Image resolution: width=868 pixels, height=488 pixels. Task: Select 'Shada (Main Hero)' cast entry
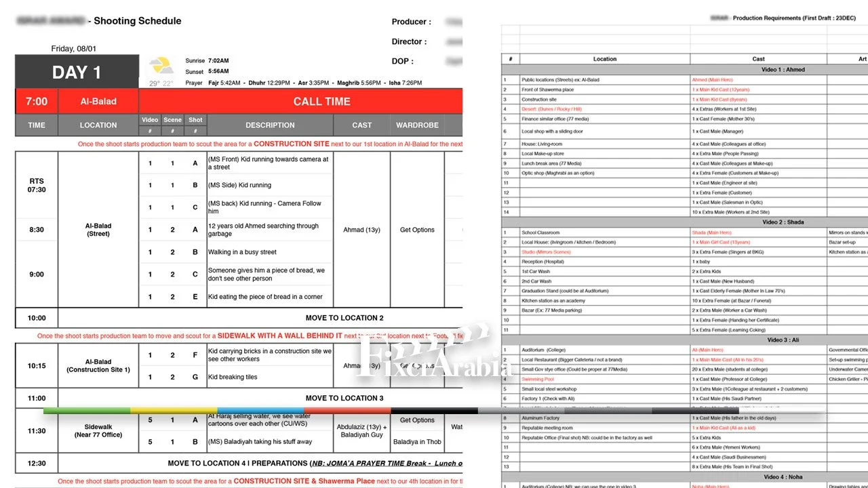(712, 232)
